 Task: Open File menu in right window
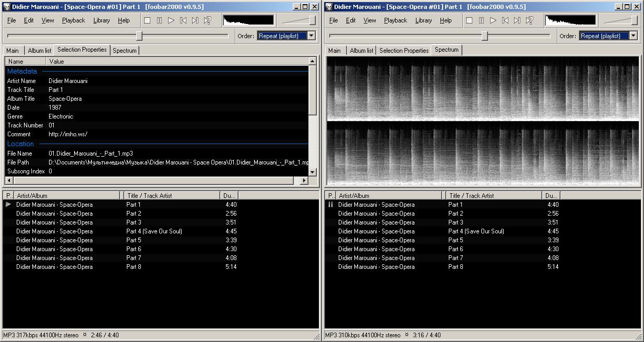coord(333,20)
